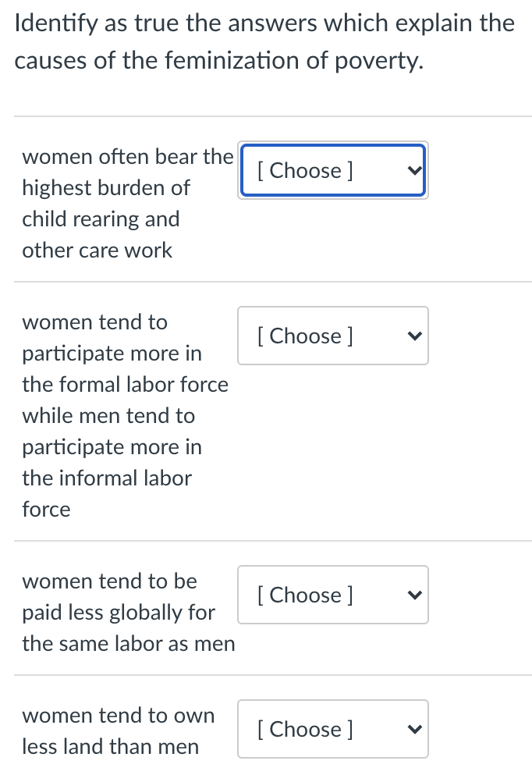Click the statement 'women often bear the' text
532x782 pixels.
pos(128,156)
